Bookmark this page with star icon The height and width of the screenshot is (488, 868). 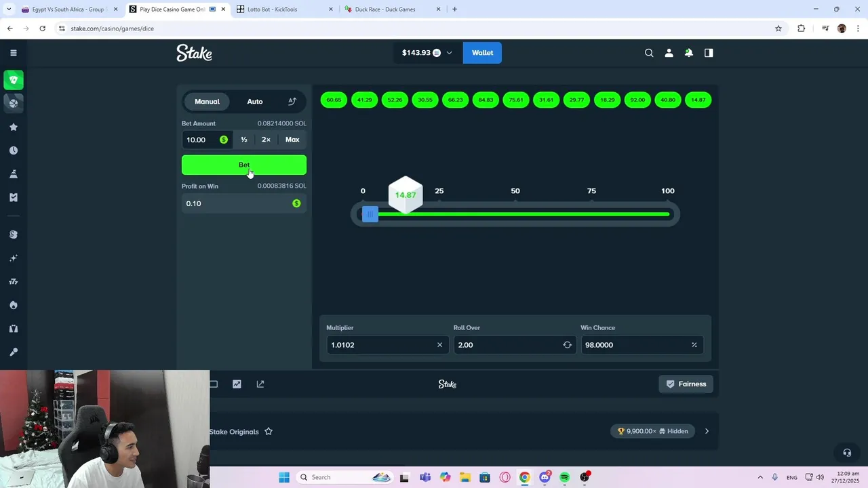[x=778, y=28]
